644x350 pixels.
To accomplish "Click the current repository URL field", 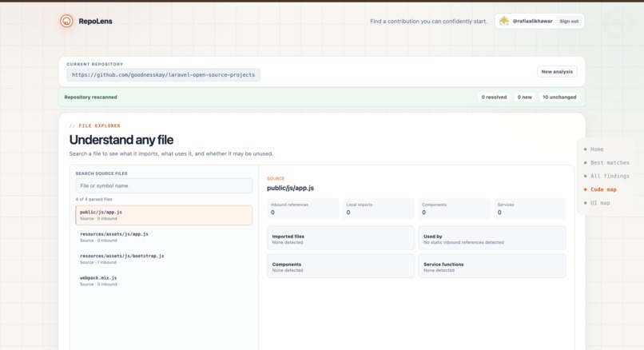I will (163, 75).
